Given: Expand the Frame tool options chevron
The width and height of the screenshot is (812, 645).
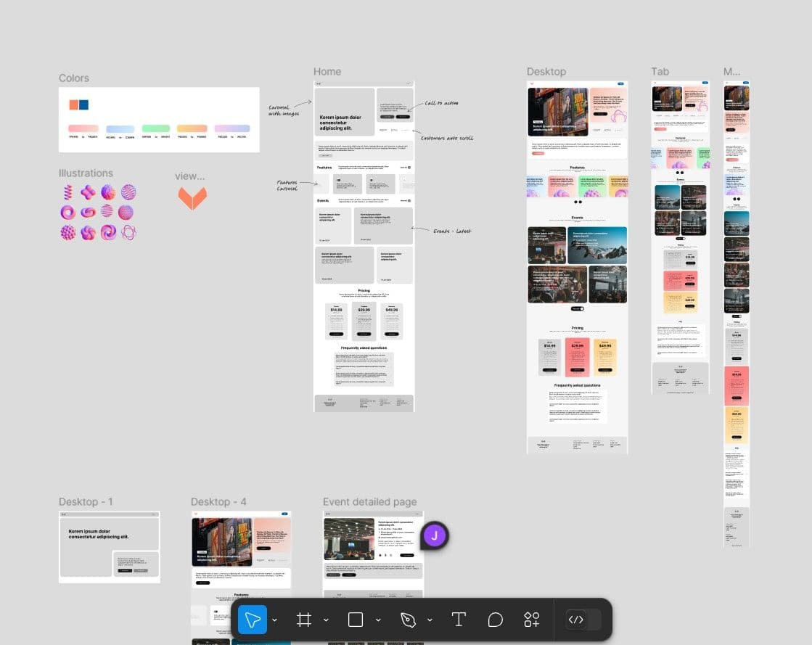Looking at the screenshot, I should pyautogui.click(x=326, y=620).
